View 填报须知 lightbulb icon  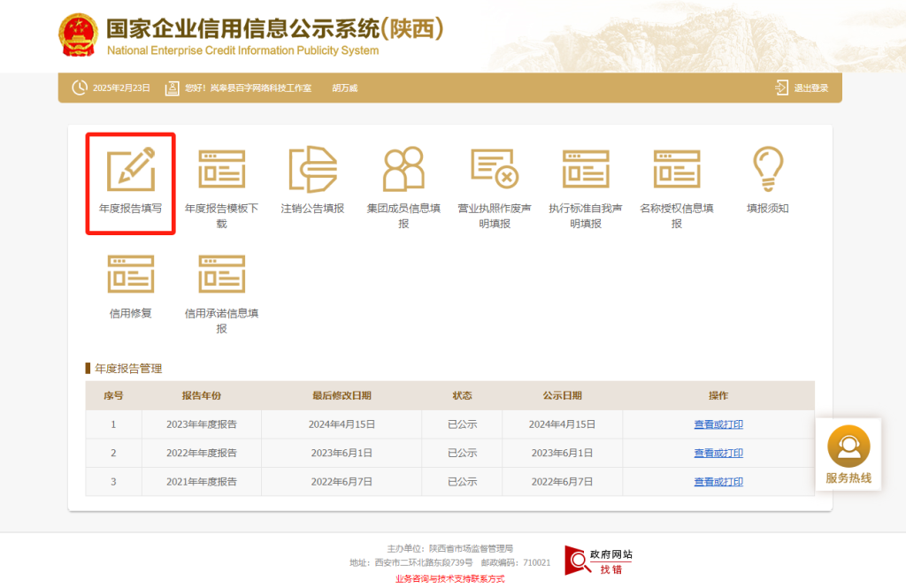point(767,170)
